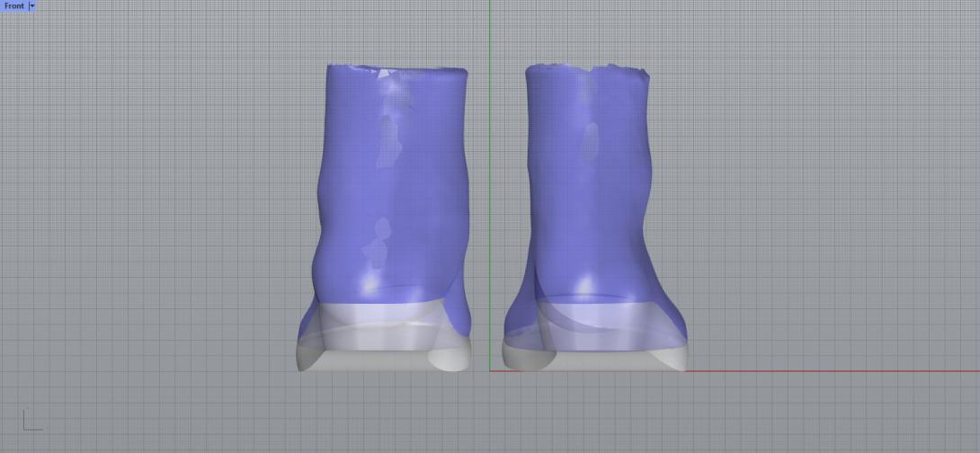Pick the light patch on the upper left boot
Image resolution: width=980 pixels, height=453 pixels.
coord(388,139)
